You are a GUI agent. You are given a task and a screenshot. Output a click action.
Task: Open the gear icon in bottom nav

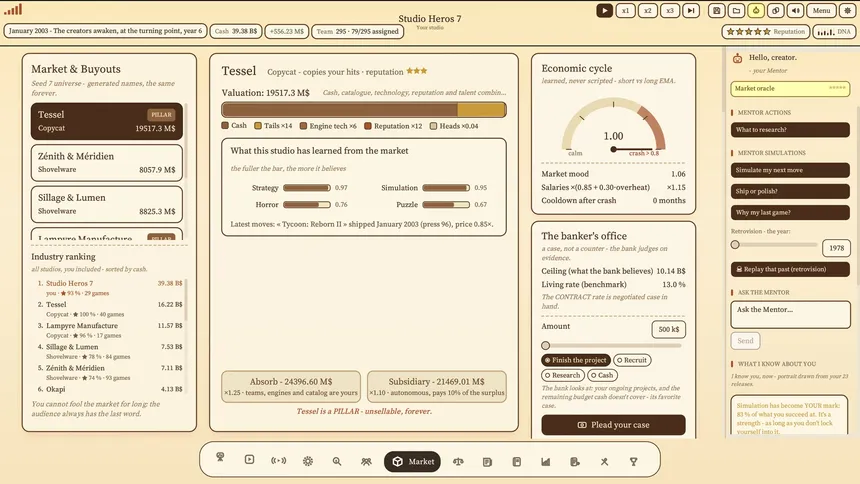tap(308, 462)
